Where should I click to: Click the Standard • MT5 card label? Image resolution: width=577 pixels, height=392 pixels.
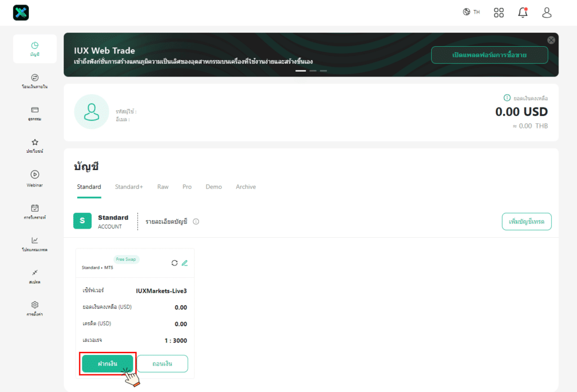(97, 268)
